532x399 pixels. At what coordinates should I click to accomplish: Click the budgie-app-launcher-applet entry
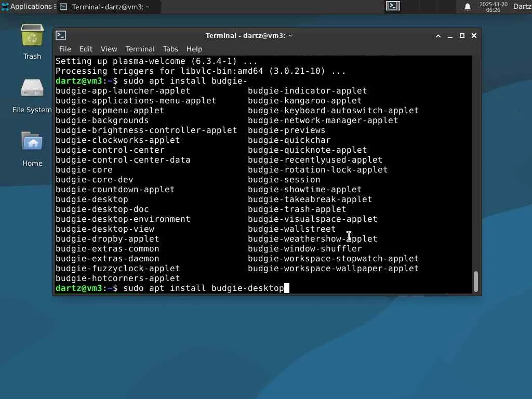coord(123,90)
